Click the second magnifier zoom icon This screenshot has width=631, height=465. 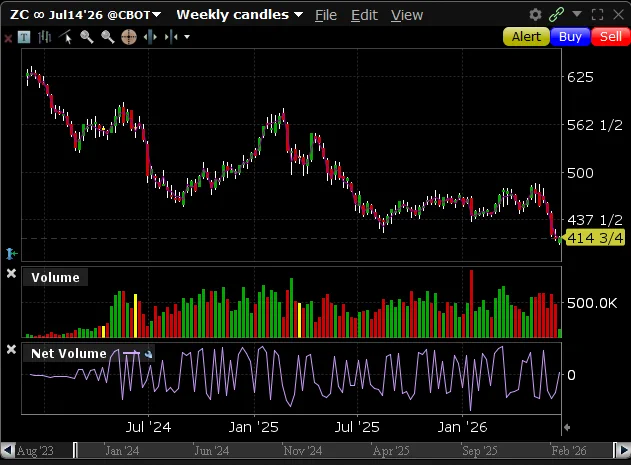[107, 37]
